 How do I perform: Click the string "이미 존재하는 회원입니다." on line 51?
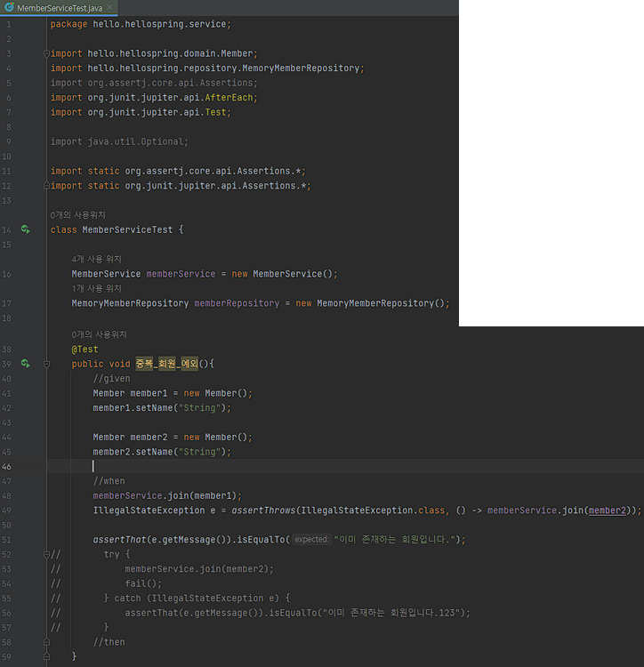(395, 540)
